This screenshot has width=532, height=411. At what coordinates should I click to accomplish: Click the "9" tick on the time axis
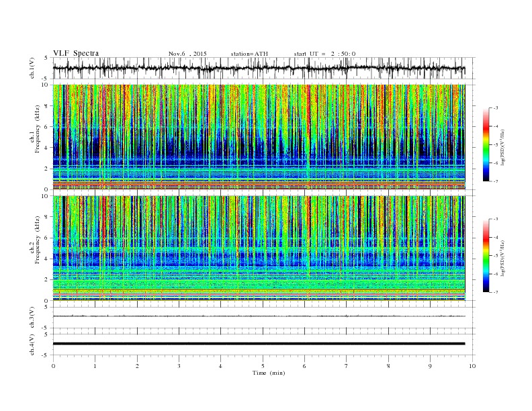click(x=430, y=366)
